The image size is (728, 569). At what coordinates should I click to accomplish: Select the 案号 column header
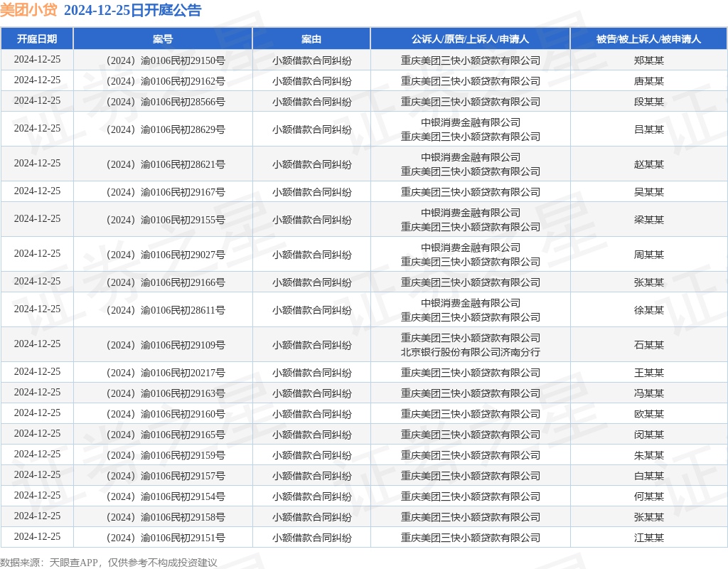pos(163,39)
